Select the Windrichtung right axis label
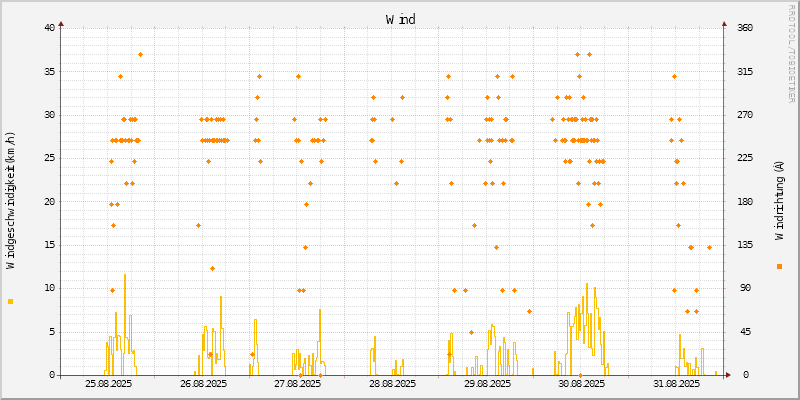Viewport: 800px width, 400px height. (x=779, y=200)
